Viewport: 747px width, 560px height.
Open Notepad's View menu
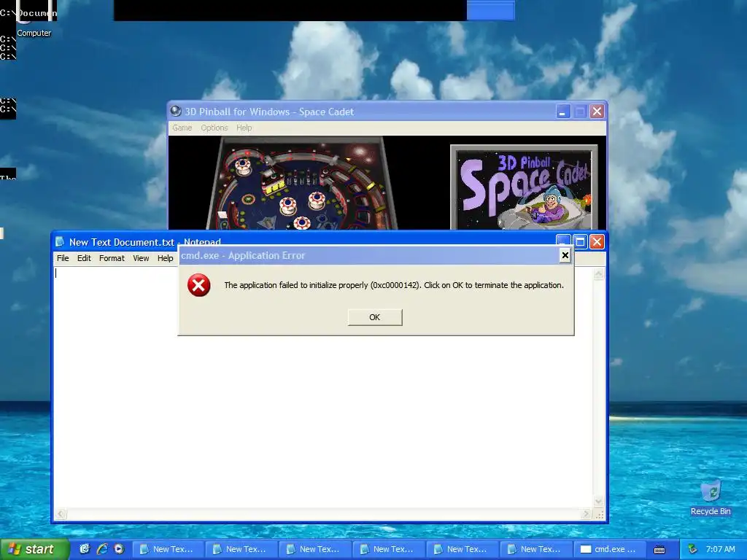coord(141,258)
